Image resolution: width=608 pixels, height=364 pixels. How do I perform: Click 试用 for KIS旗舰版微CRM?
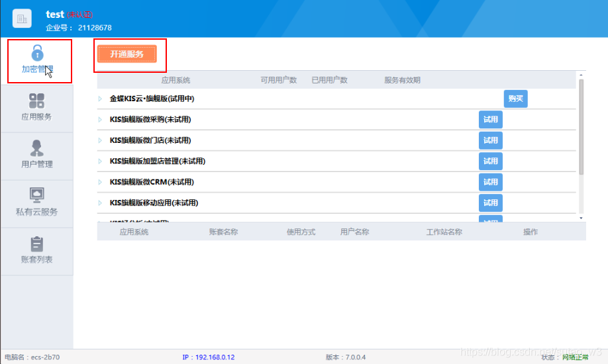tap(491, 182)
